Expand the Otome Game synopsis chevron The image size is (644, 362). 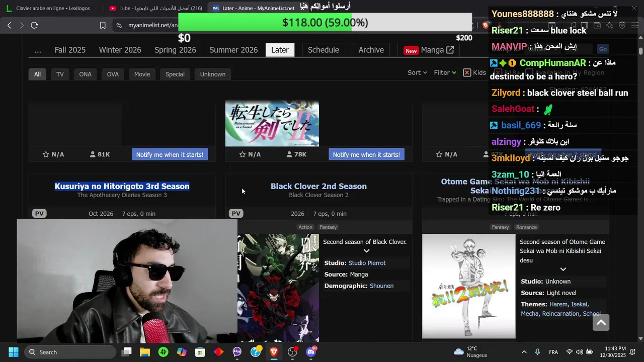pos(563,269)
